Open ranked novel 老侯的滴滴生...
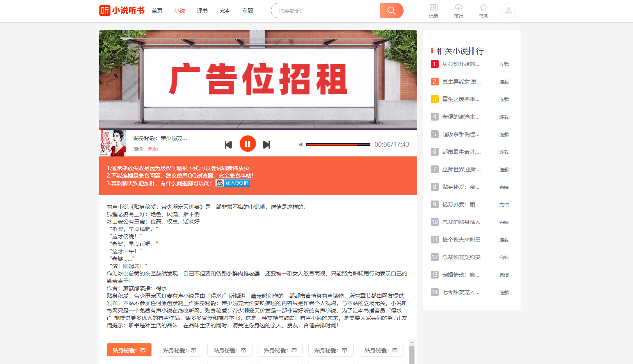 (x=461, y=117)
